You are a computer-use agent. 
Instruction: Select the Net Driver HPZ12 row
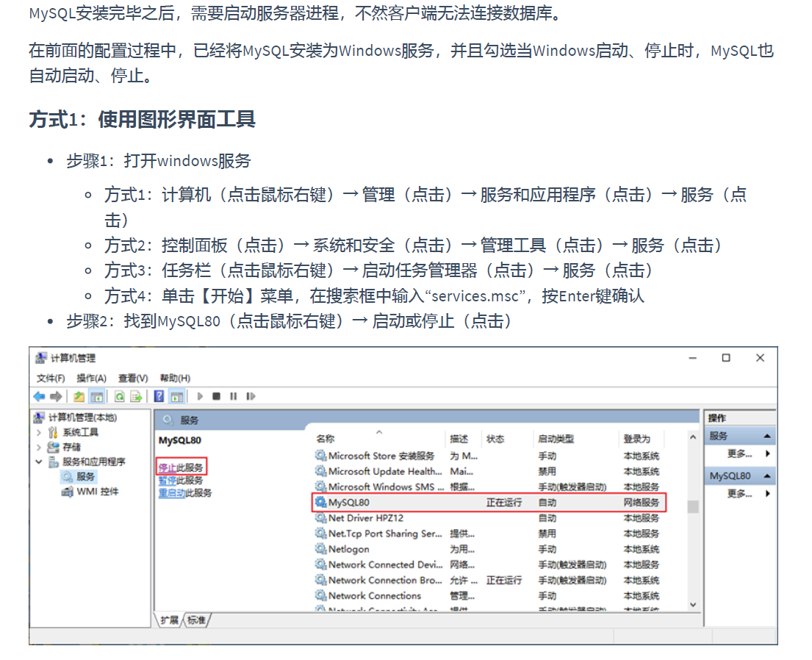coord(488,518)
